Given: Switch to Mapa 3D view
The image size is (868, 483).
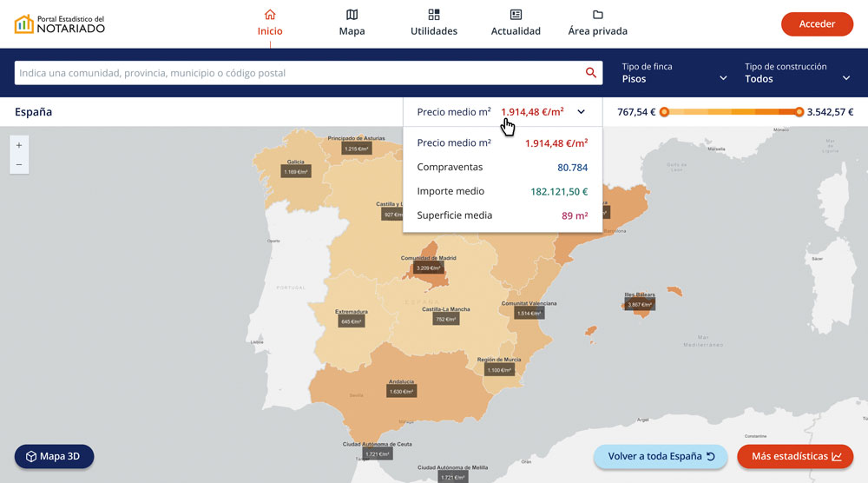Looking at the screenshot, I should coord(54,456).
